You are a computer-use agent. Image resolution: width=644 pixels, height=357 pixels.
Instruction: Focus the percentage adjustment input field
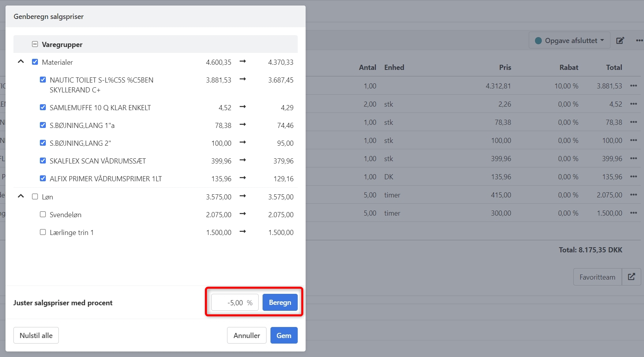coord(235,303)
